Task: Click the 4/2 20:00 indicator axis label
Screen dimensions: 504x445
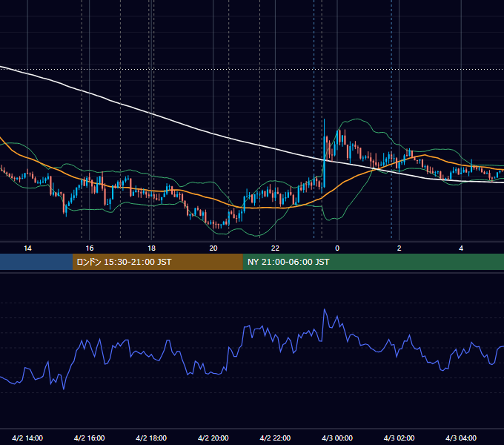Action: coord(213,438)
